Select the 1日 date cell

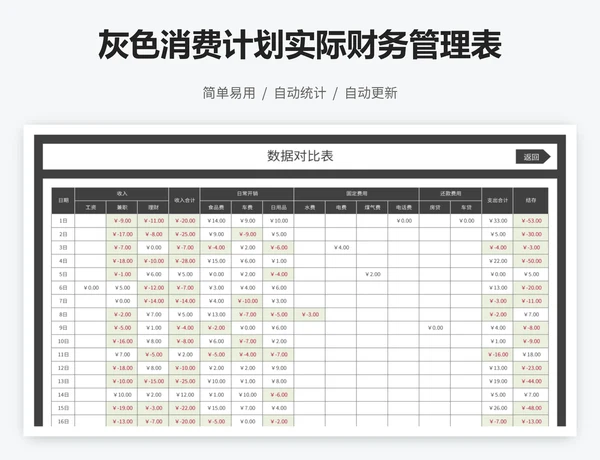pos(64,221)
